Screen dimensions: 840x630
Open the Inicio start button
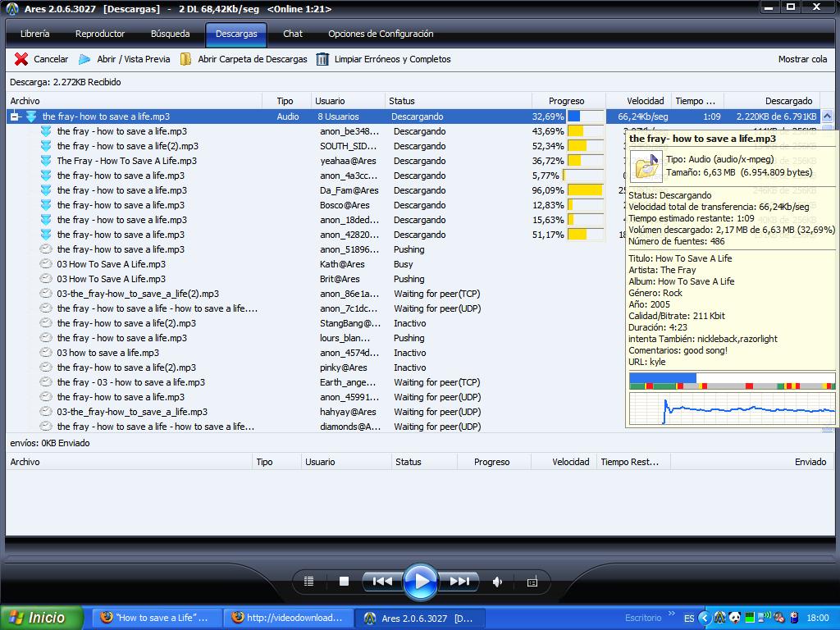click(41, 618)
